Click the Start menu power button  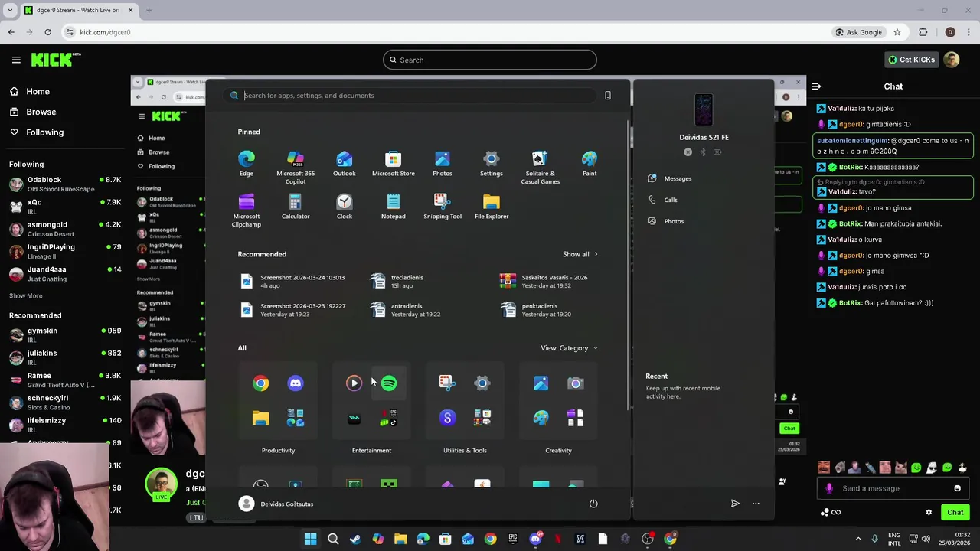point(593,504)
